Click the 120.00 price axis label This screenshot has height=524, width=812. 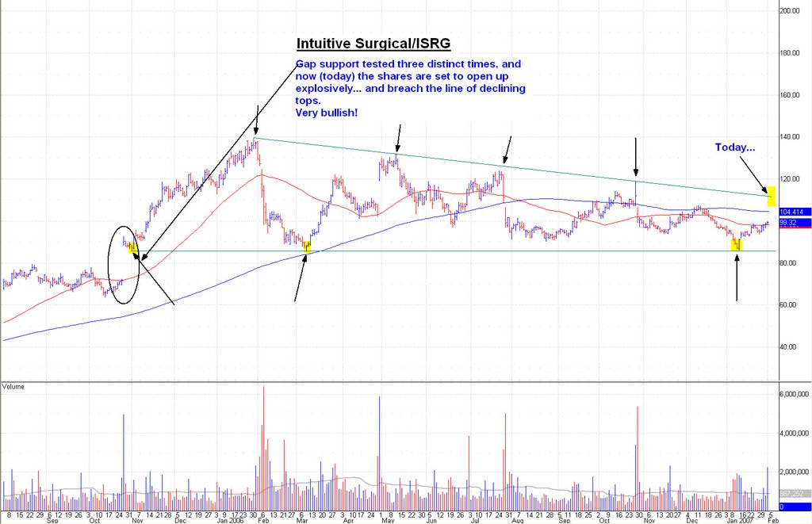click(790, 179)
